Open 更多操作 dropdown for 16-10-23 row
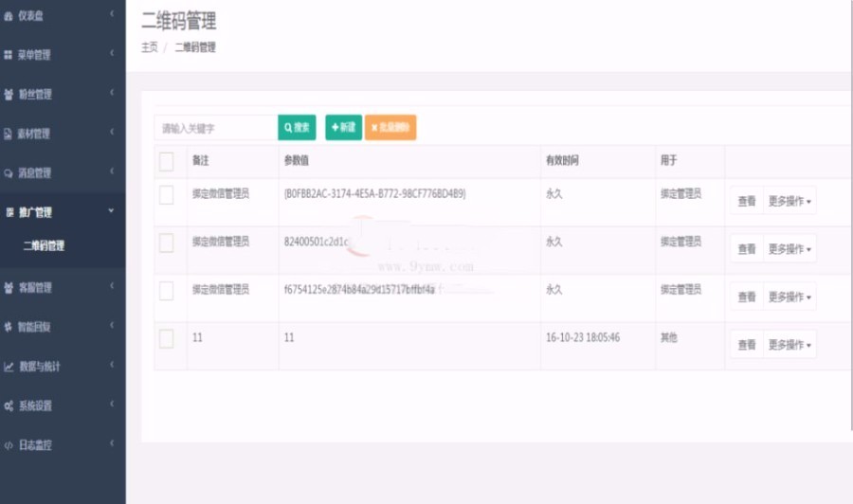The height and width of the screenshot is (504, 853). coord(789,345)
